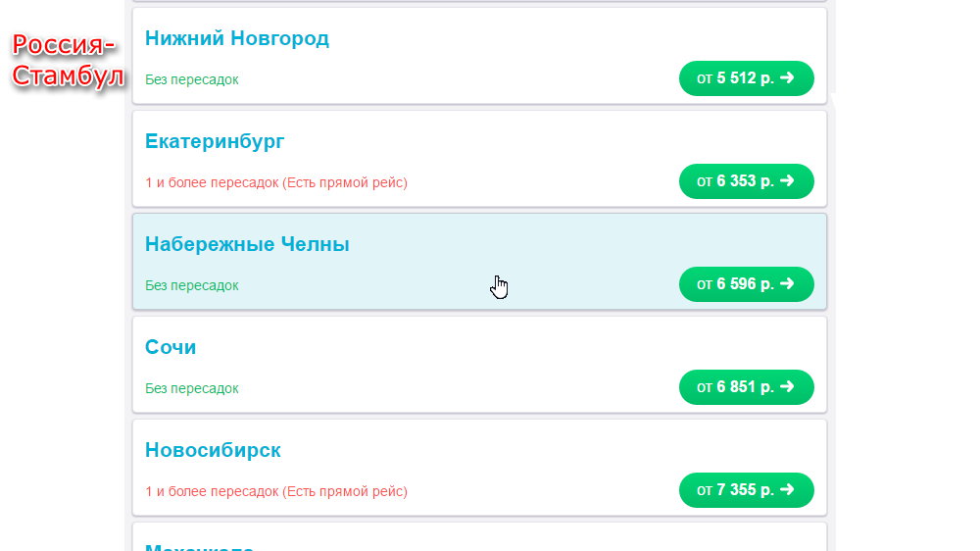The height and width of the screenshot is (551, 980).
Task: Open the Новосибирск city link
Action: [x=213, y=450]
